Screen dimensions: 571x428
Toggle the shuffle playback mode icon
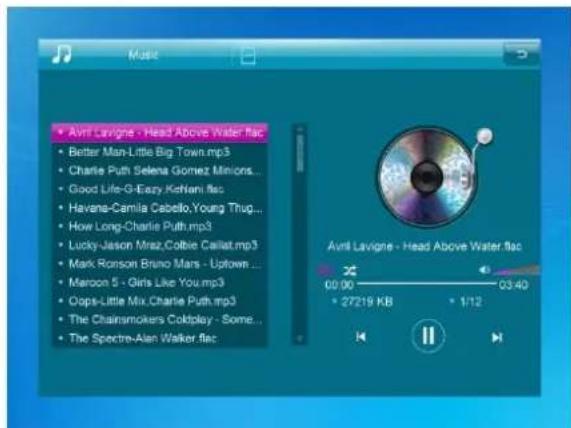coord(350,271)
